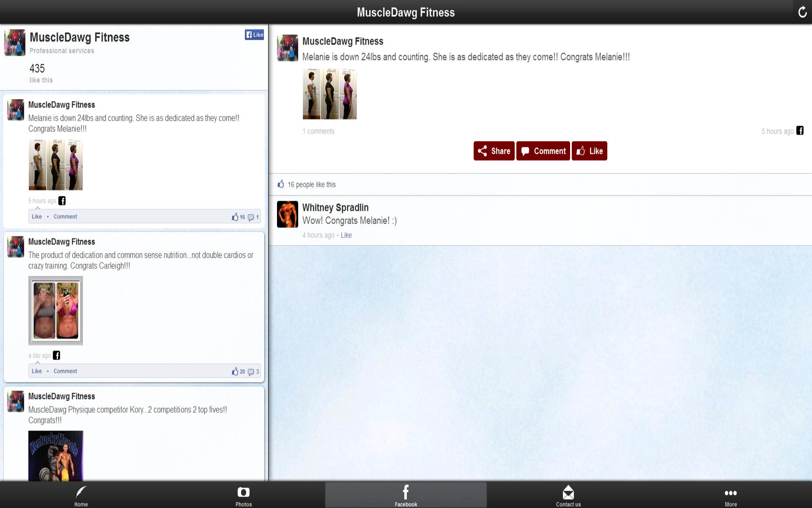The image size is (812, 508).
Task: Open the Kentucky Muscle photo thumbnail
Action: point(55,456)
